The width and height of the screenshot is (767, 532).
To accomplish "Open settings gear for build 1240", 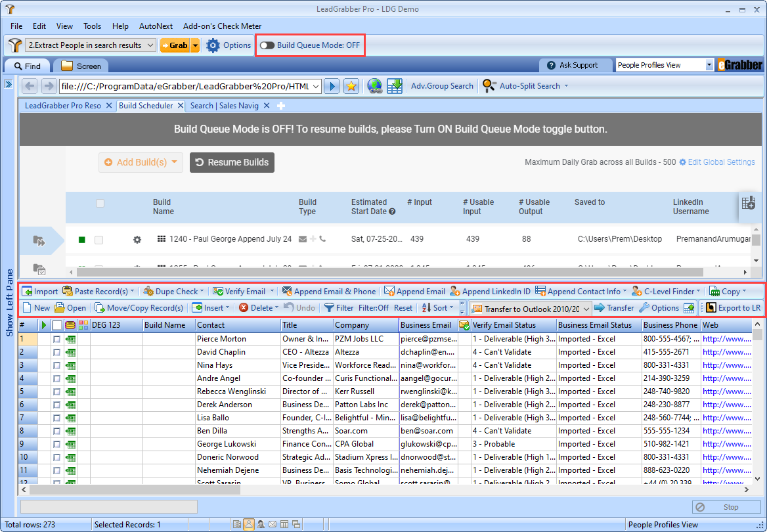I will coord(137,239).
